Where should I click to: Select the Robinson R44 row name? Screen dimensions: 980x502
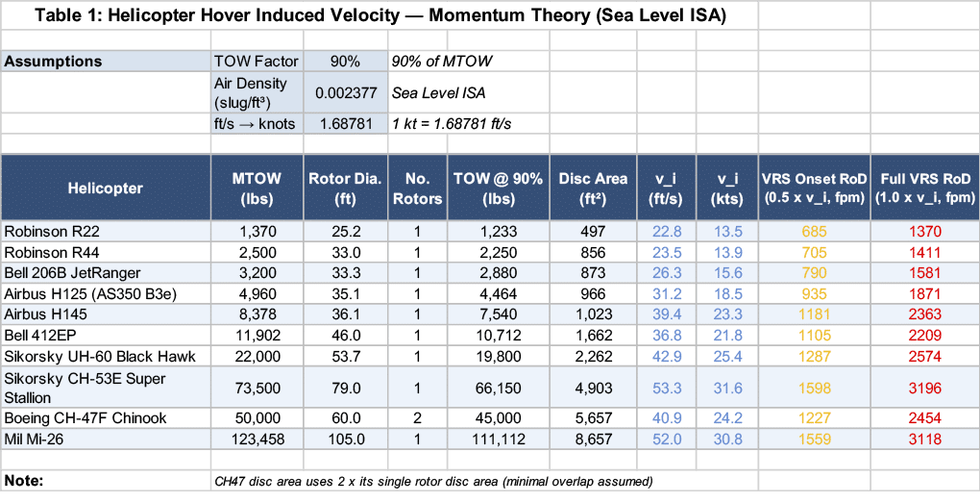coord(107,252)
